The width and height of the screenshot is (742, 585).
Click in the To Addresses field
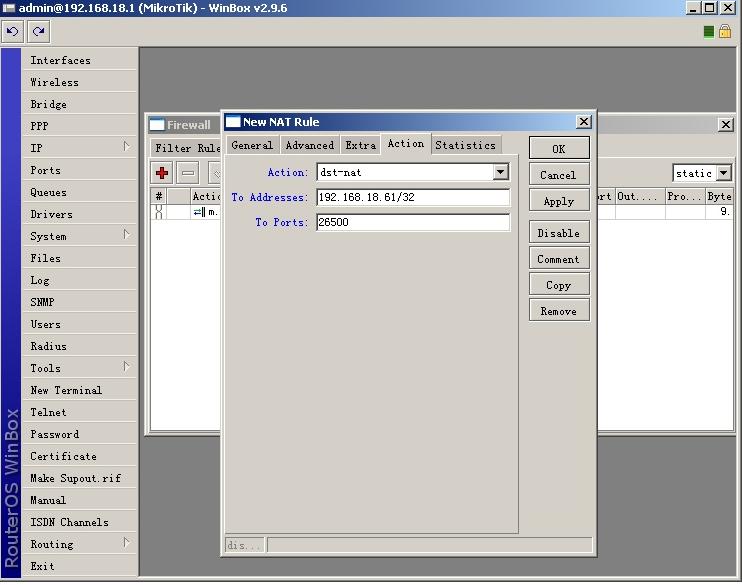pyautogui.click(x=412, y=197)
